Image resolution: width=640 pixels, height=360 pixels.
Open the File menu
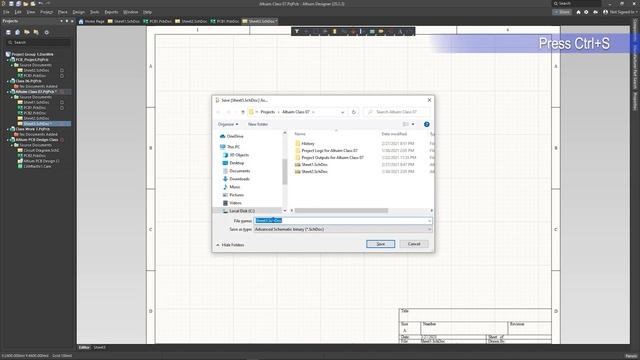pyautogui.click(x=6, y=12)
